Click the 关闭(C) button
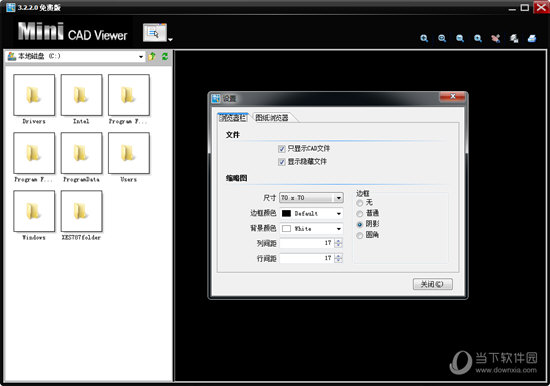This screenshot has height=386, width=550. (432, 284)
